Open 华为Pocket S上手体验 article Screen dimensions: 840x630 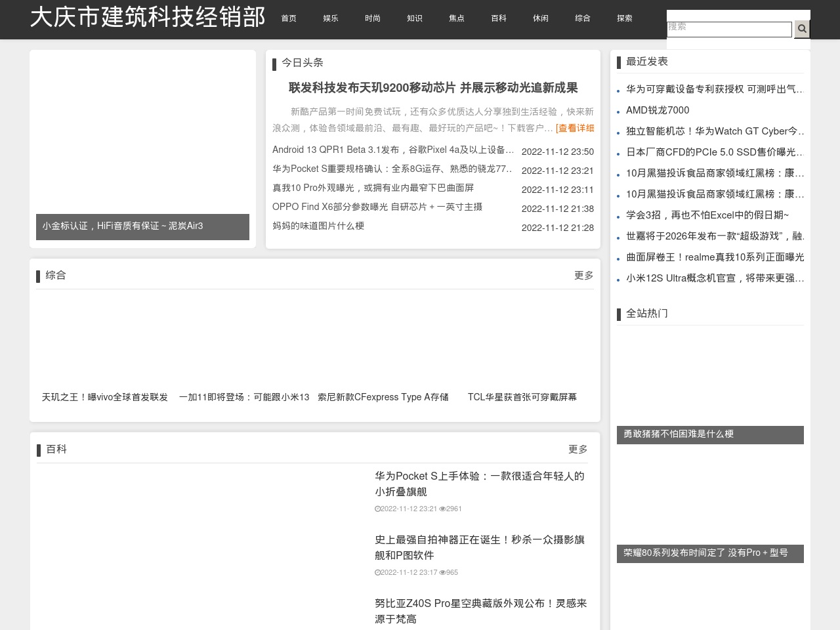click(480, 484)
